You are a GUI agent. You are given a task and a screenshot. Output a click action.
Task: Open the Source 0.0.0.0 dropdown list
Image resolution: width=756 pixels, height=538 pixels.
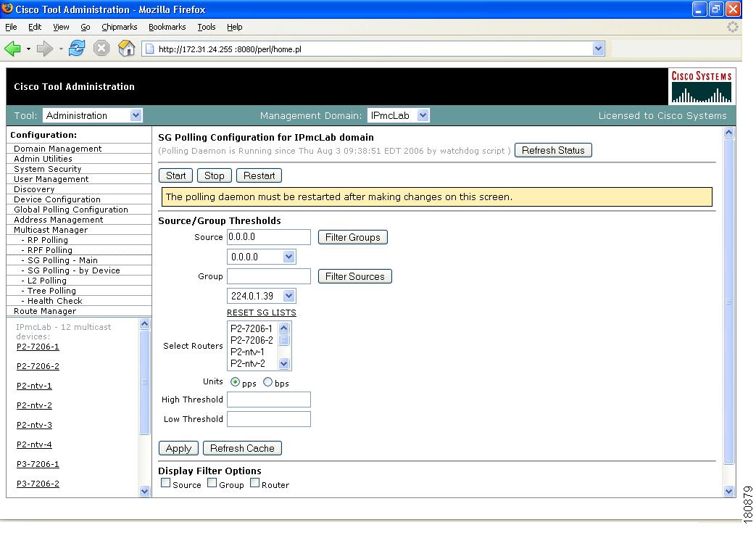click(288, 257)
